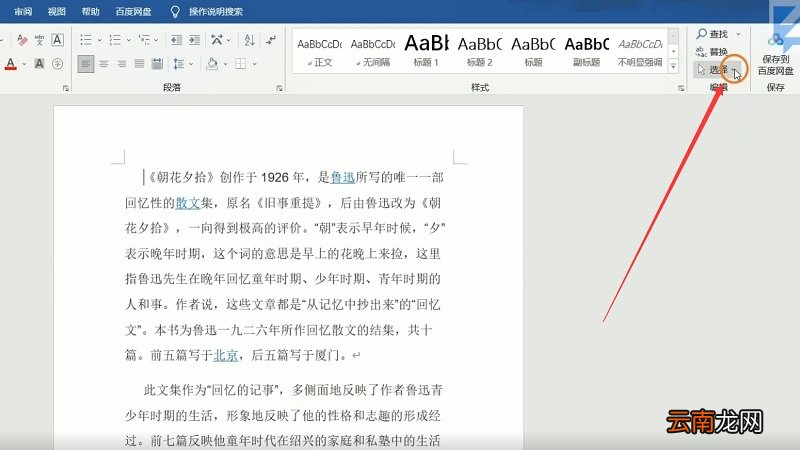Open the shading color dropdown arrow

(225, 64)
